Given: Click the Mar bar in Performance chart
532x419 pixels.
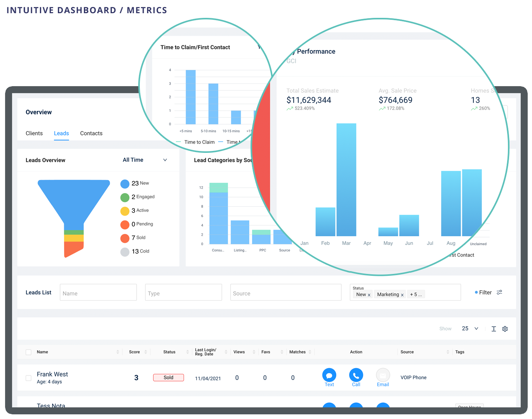Looking at the screenshot, I should (x=346, y=180).
